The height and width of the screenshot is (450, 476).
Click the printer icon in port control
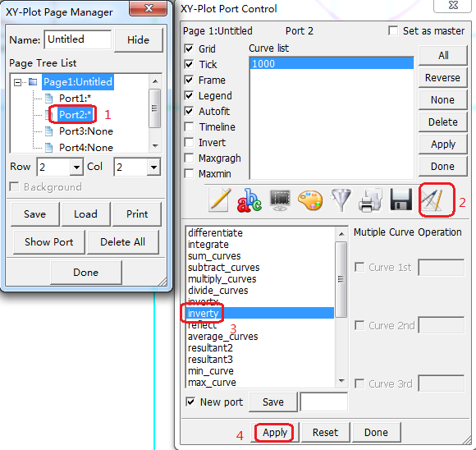[370, 200]
